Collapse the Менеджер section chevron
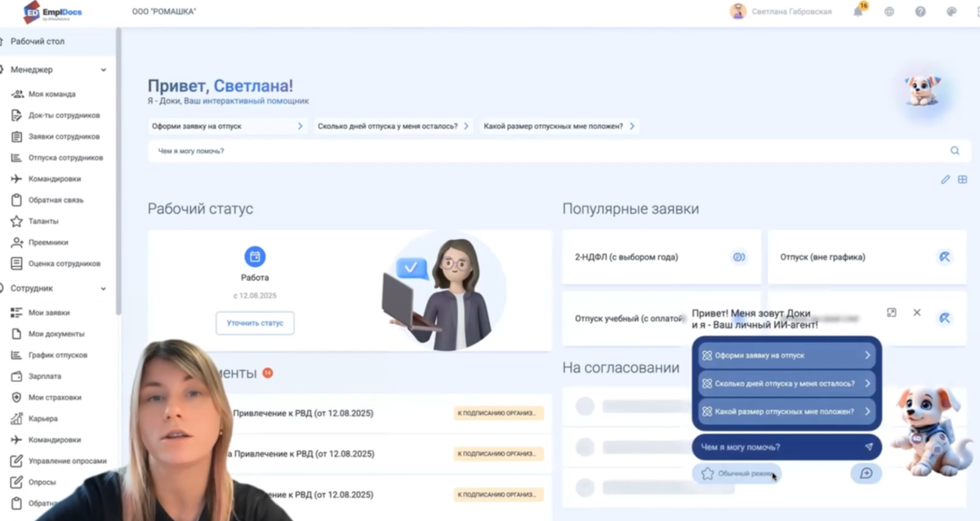Screen dimensions: 980x521 click(x=104, y=70)
